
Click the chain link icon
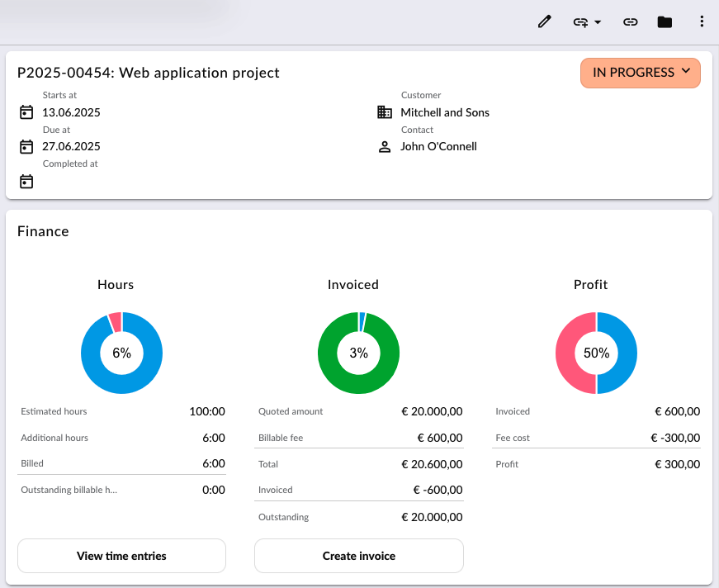point(630,22)
